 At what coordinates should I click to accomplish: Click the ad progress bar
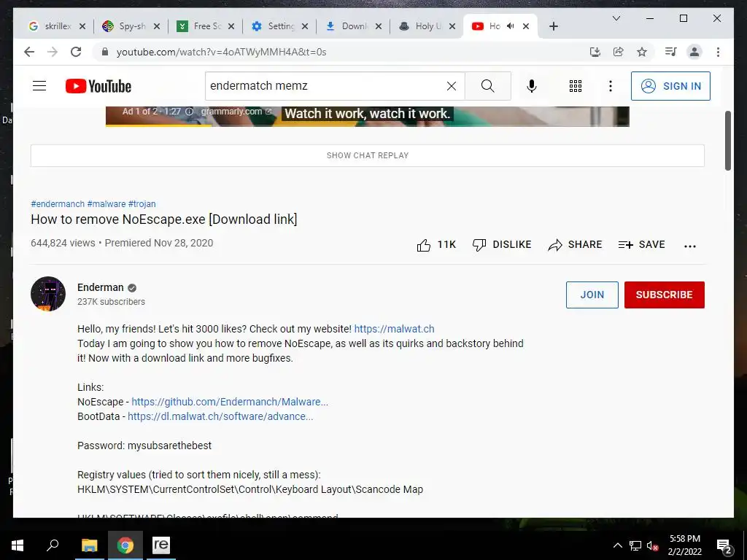click(x=368, y=125)
